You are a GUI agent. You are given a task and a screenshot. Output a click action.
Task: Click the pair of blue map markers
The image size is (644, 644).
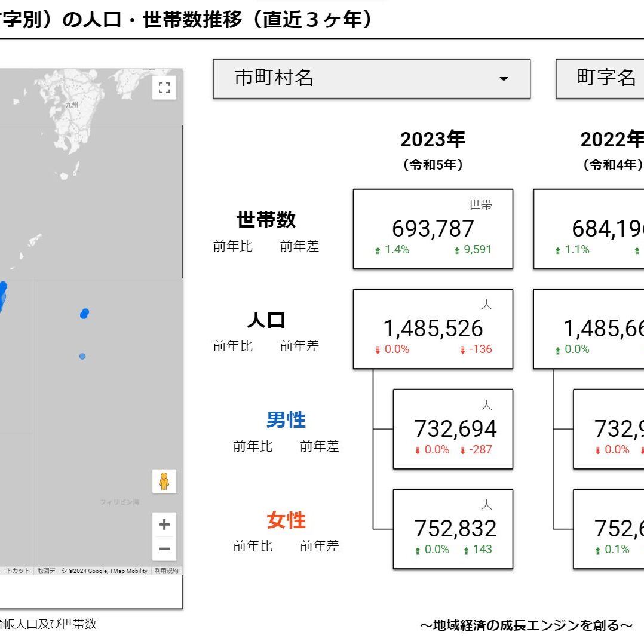click(x=84, y=314)
